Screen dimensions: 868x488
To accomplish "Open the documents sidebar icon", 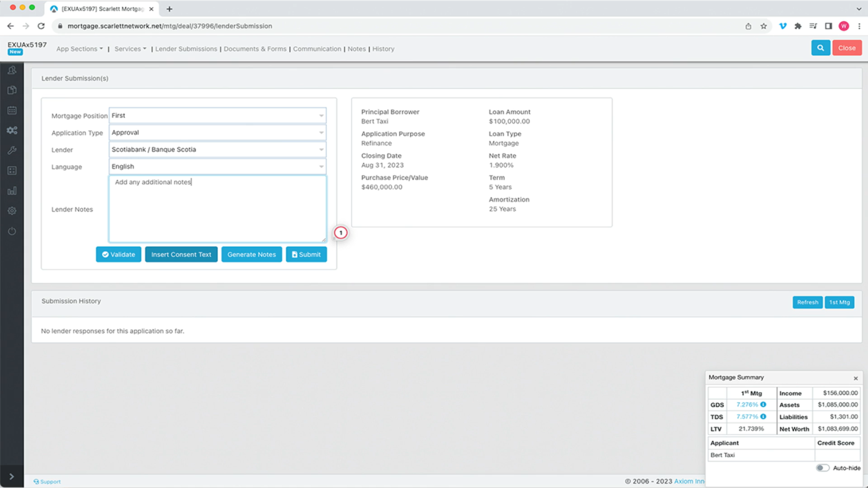I will [x=12, y=90].
